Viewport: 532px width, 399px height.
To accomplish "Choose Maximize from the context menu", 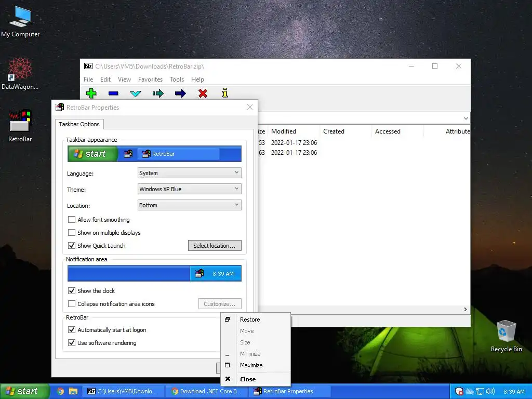I will [x=256, y=365].
